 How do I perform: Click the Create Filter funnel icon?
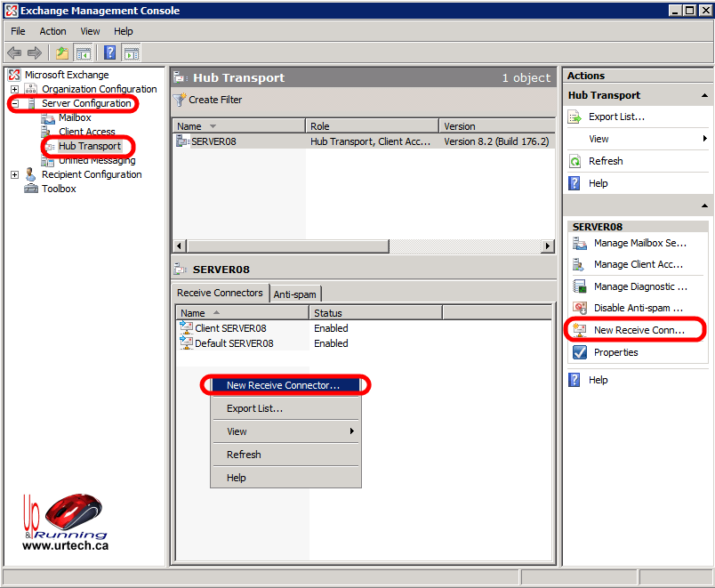tap(180, 100)
